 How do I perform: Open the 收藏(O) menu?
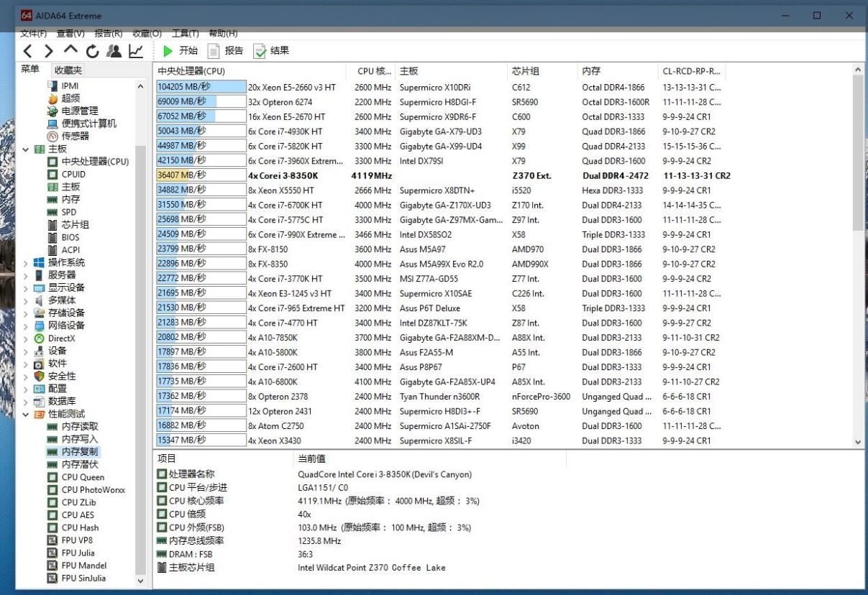[147, 34]
